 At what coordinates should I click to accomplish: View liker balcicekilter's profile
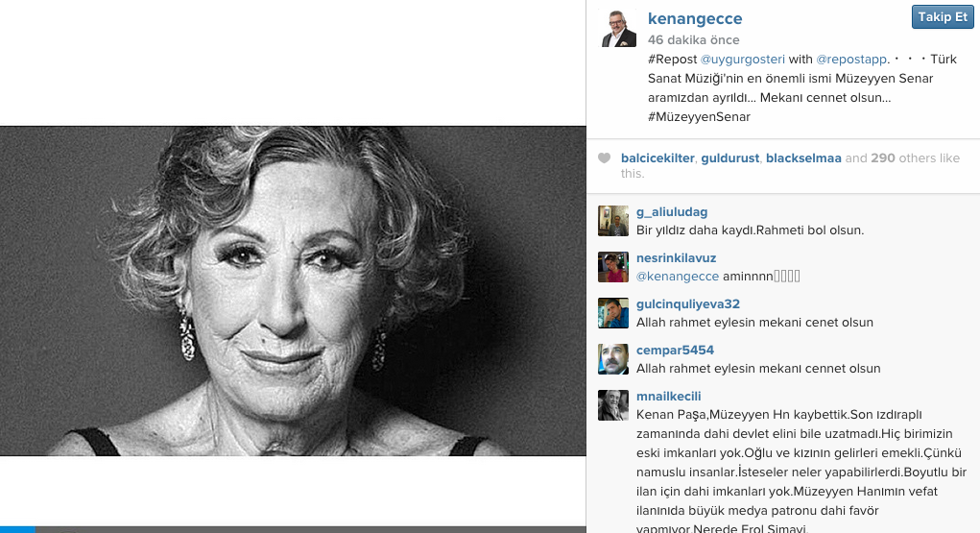point(657,158)
